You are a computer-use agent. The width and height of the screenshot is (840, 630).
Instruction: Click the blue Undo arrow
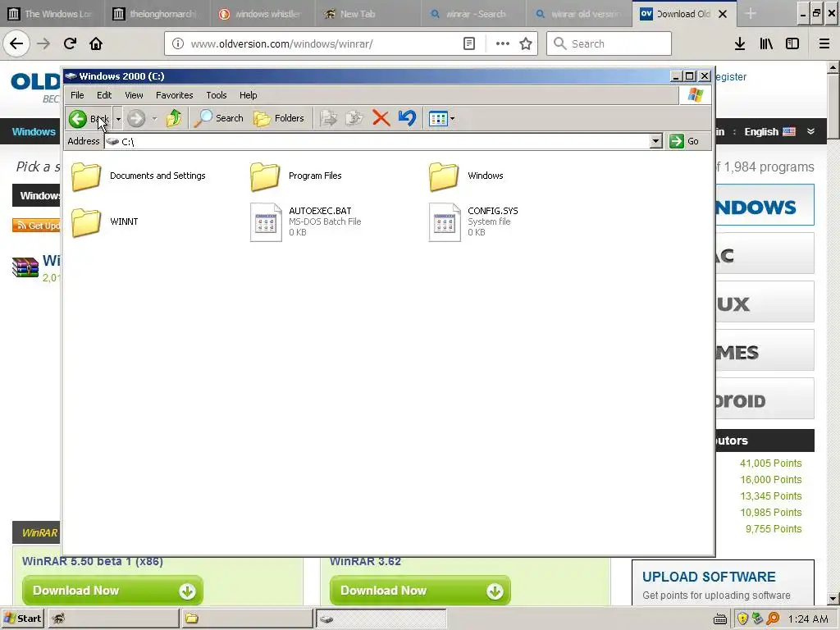pyautogui.click(x=407, y=118)
